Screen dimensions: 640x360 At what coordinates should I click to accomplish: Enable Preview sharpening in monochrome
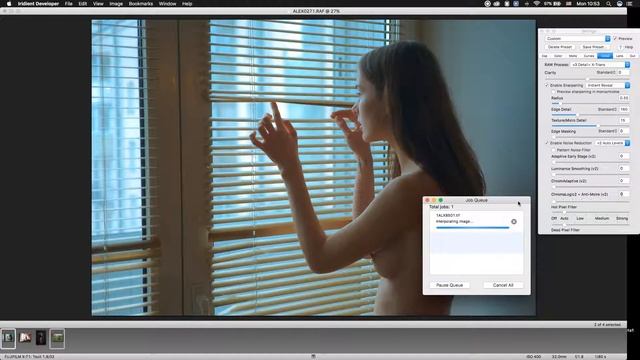click(x=553, y=92)
